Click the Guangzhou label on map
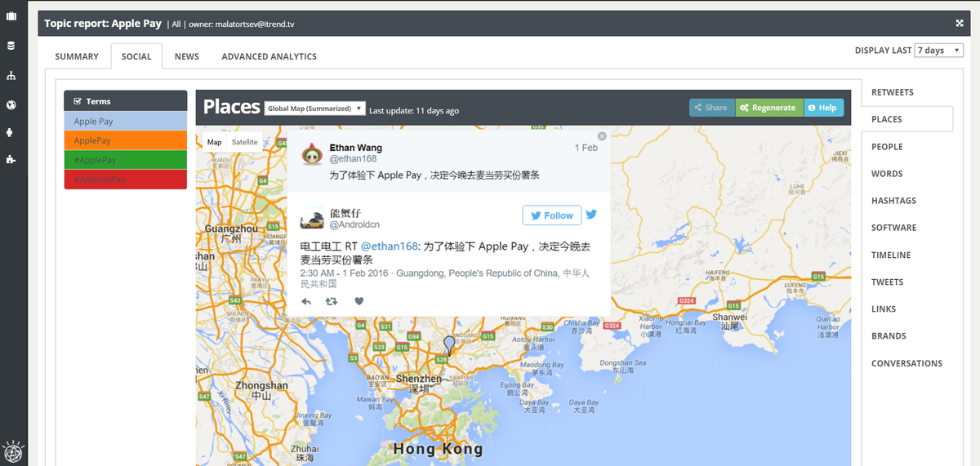 pos(232,229)
